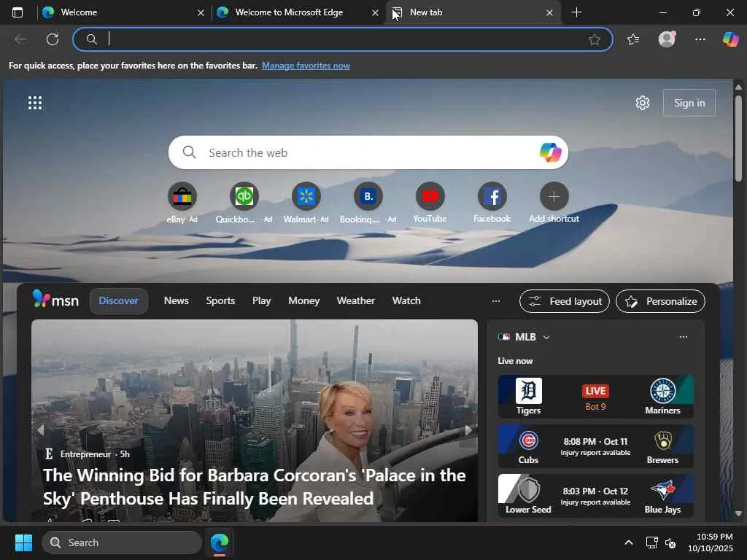
Task: Click the scrollbar down arrow
Action: [738, 514]
